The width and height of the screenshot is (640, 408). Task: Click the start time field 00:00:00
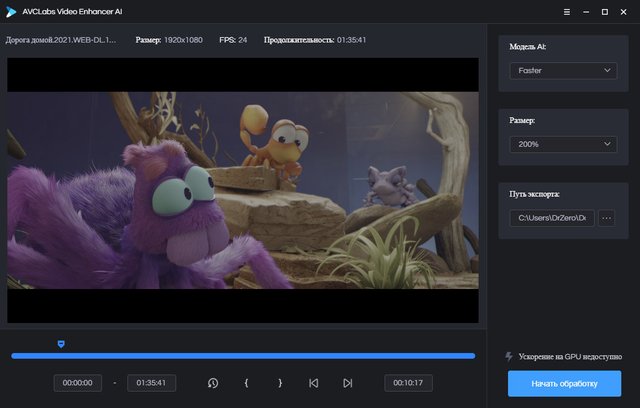coord(78,383)
